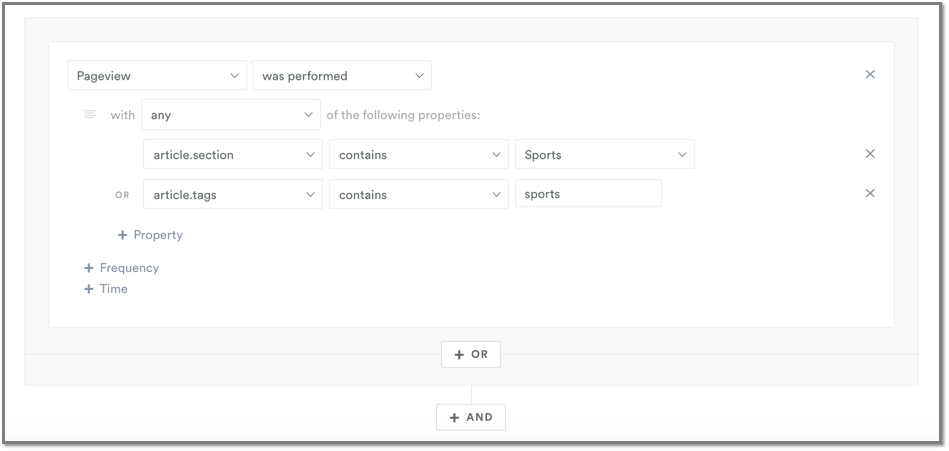Viewport: 949px width, 451px height.
Task: Add a Frequency constraint
Action: pyautogui.click(x=122, y=268)
